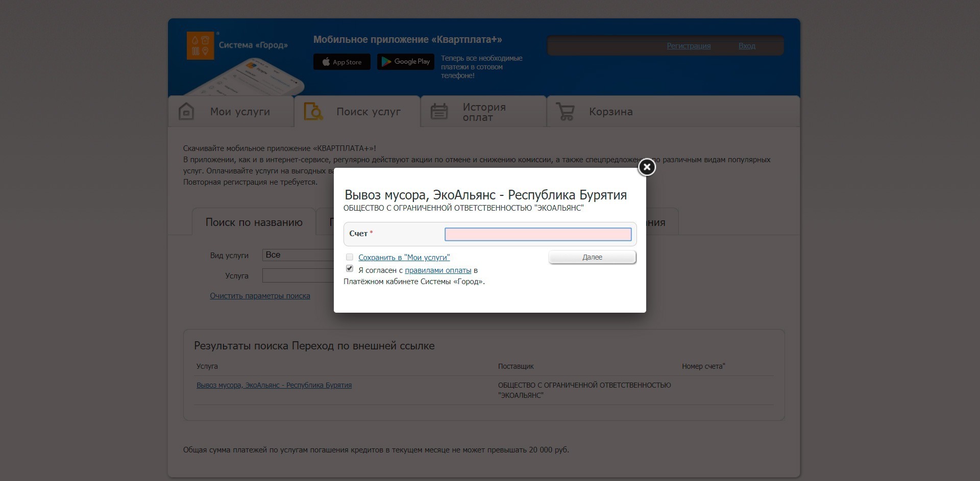The width and height of the screenshot is (980, 481).
Task: Click the Вход login link
Action: (x=747, y=46)
